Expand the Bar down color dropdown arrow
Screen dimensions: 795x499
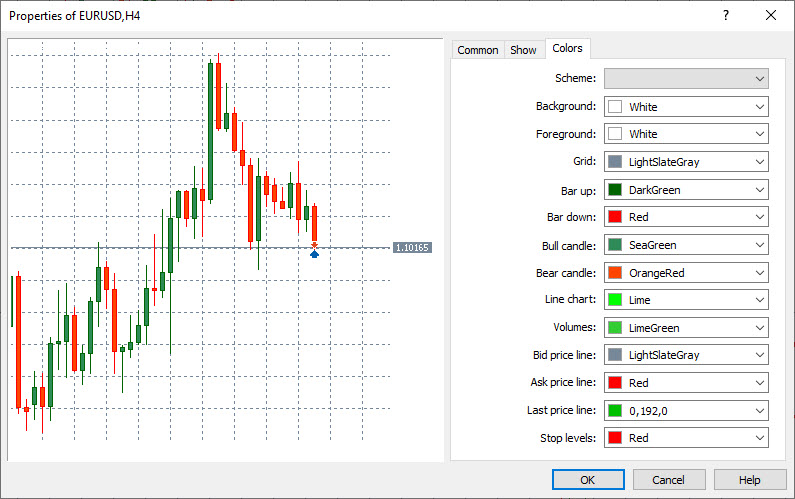pos(760,217)
